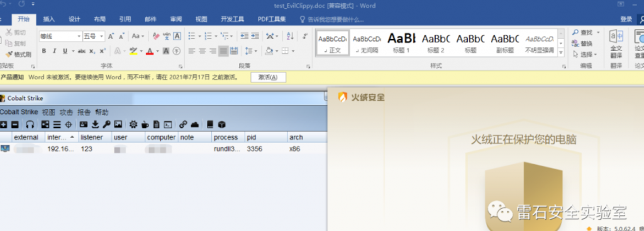Click the coffee cup Java applet icon
The height and width of the screenshot is (231, 644).
pyautogui.click(x=145, y=124)
